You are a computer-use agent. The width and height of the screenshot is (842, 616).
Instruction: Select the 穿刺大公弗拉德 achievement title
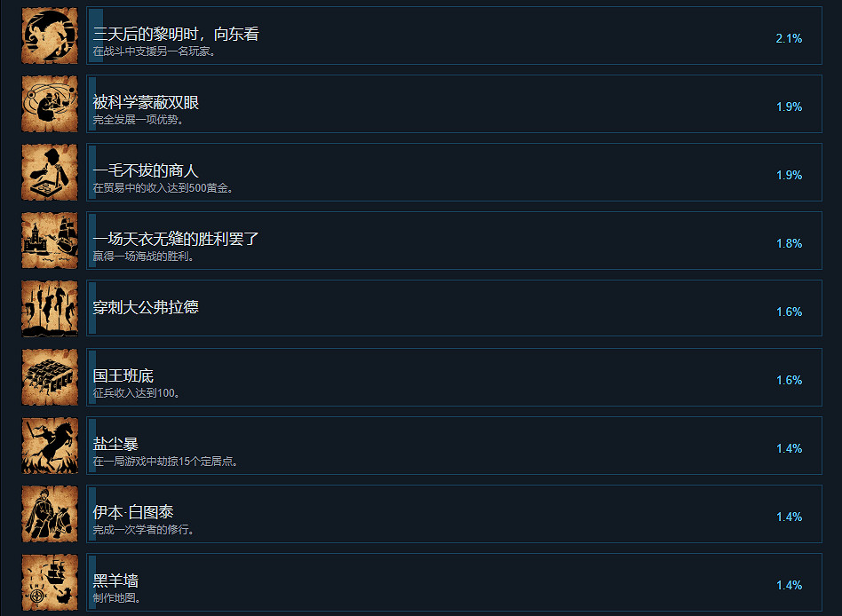click(x=146, y=307)
